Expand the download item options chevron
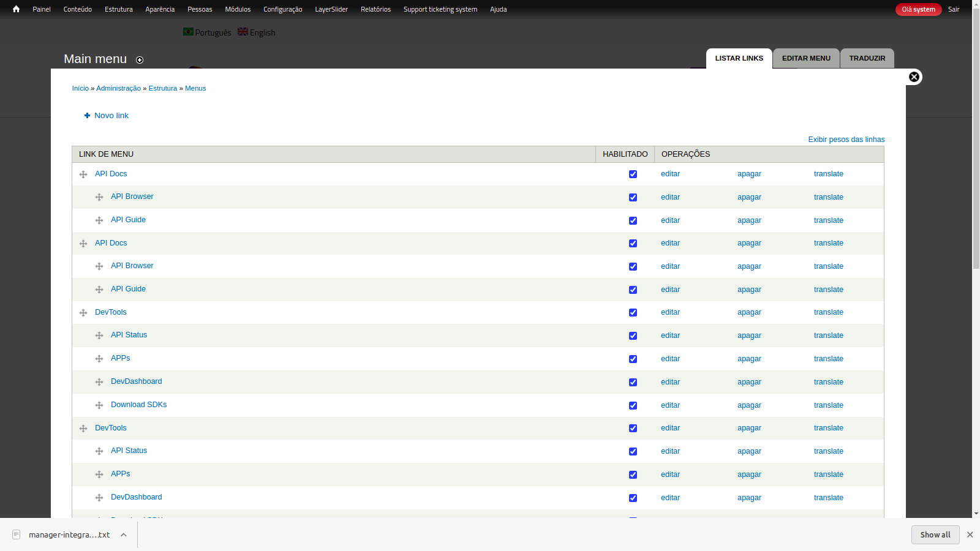The width and height of the screenshot is (980, 551). [x=124, y=534]
